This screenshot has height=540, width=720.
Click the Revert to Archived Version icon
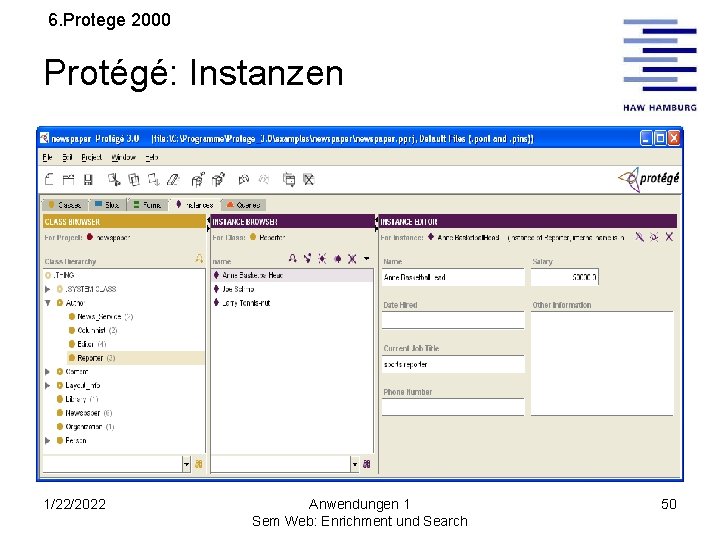click(x=218, y=179)
